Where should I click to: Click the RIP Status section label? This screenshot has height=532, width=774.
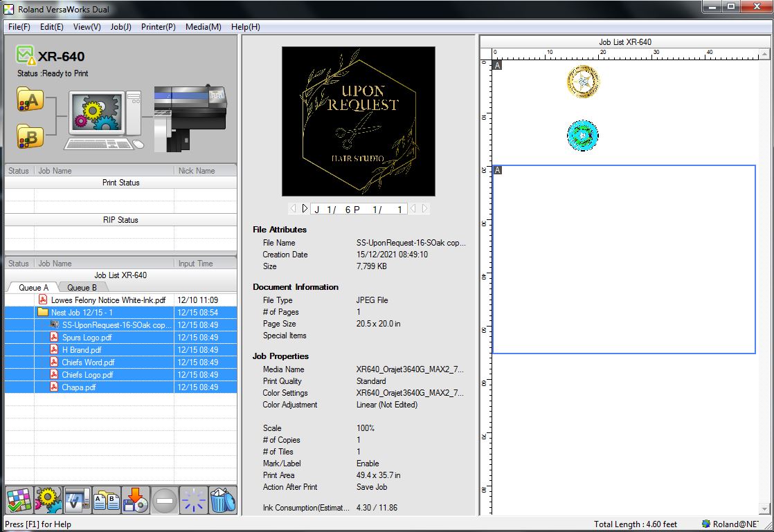tap(120, 220)
